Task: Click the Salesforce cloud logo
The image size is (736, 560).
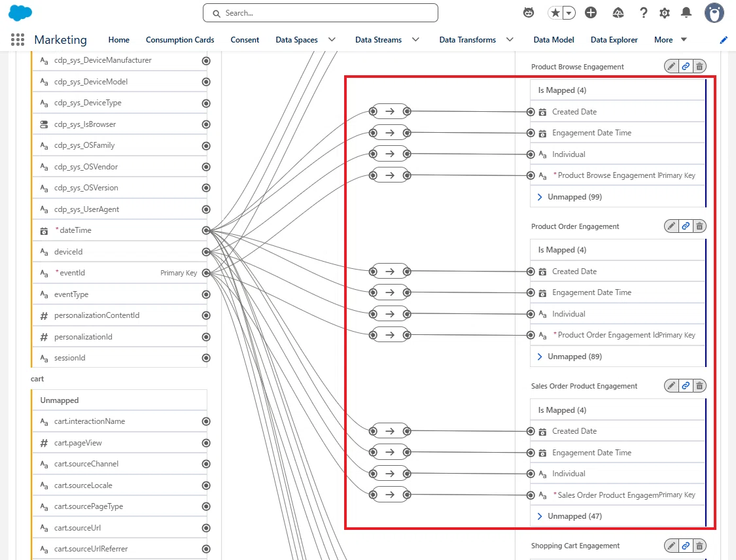Action: (x=20, y=12)
